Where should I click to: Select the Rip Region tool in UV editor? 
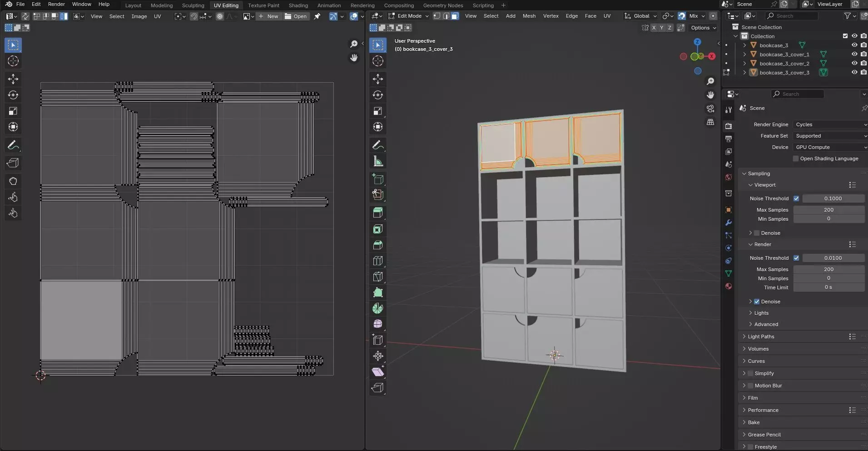13,163
